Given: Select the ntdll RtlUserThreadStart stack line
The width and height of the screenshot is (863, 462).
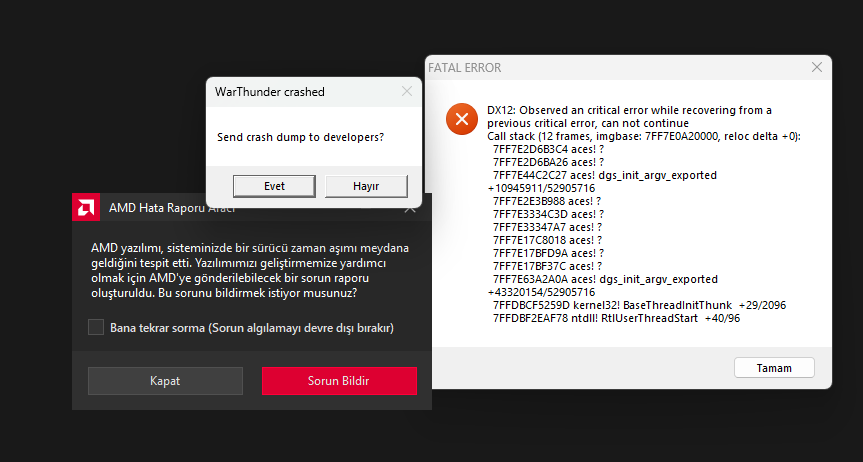Looking at the screenshot, I should pos(616,318).
